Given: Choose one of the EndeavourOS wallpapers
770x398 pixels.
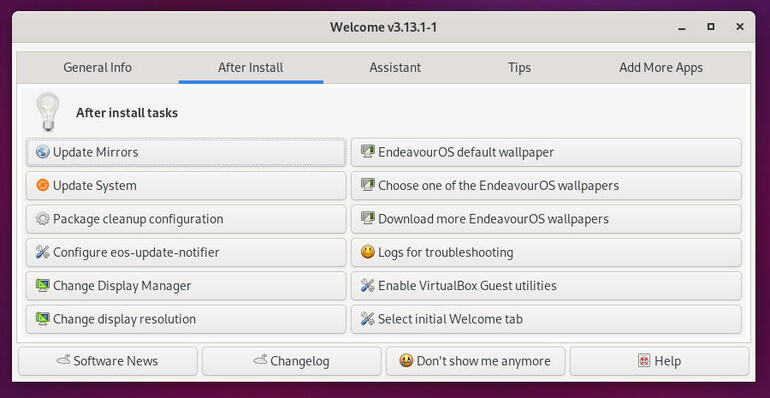Looking at the screenshot, I should [546, 186].
